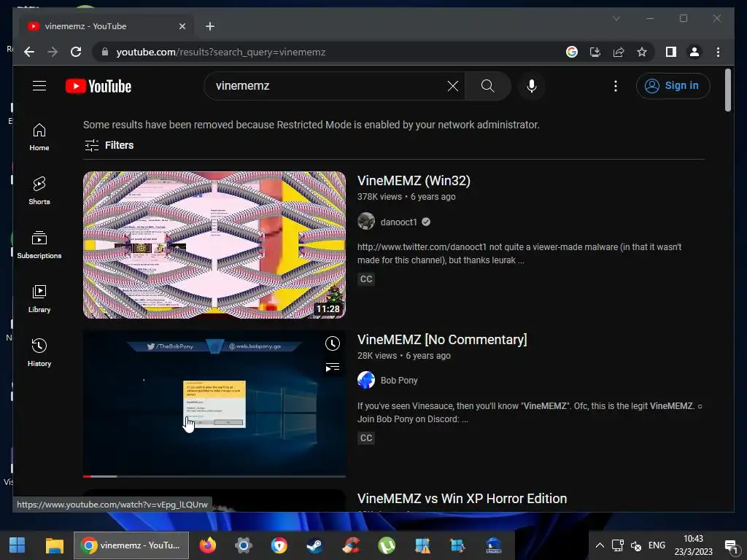Image resolution: width=747 pixels, height=560 pixels.
Task: Click the install app icon in address bar
Action: coord(595,52)
